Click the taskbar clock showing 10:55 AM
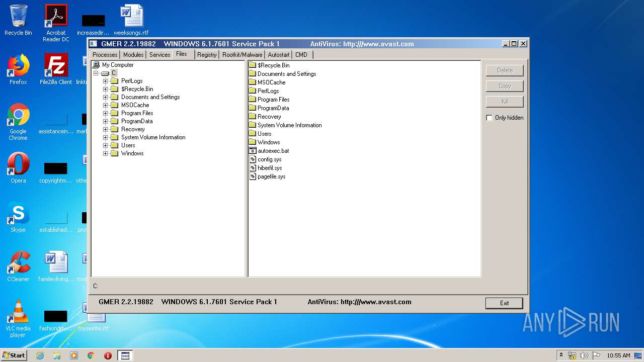The width and height of the screenshot is (644, 362). (x=618, y=355)
